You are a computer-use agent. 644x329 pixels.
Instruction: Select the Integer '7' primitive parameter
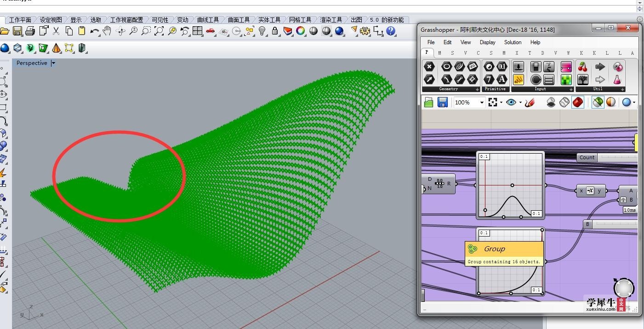[489, 80]
